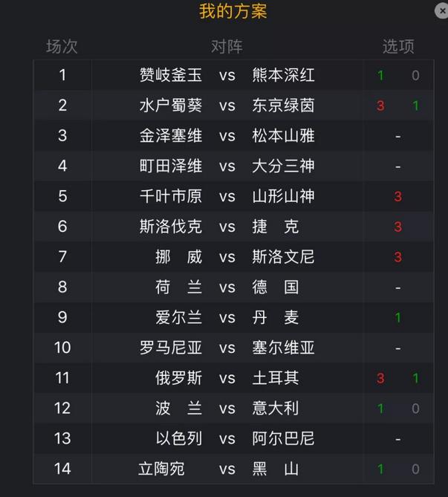448x497 pixels.
Task: Select the 0 option for 立陶宛 vs 黑山
Action: [415, 469]
